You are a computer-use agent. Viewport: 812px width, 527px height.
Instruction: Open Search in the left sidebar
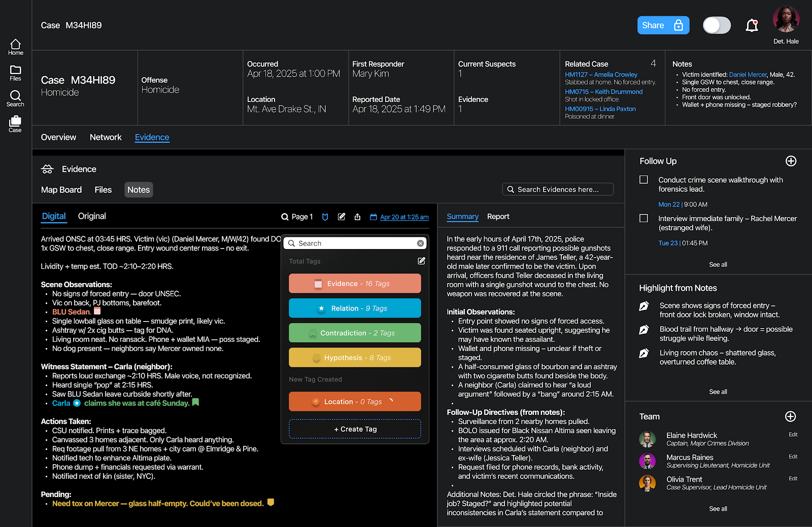15,98
